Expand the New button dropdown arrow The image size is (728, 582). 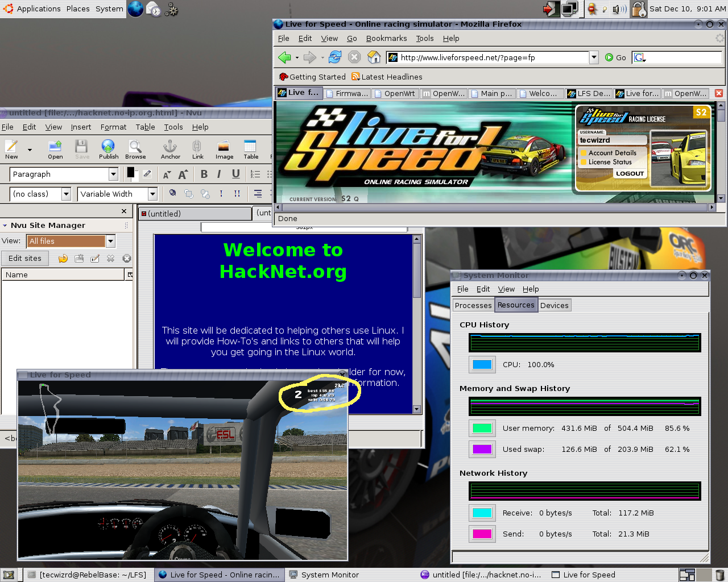(x=30, y=150)
